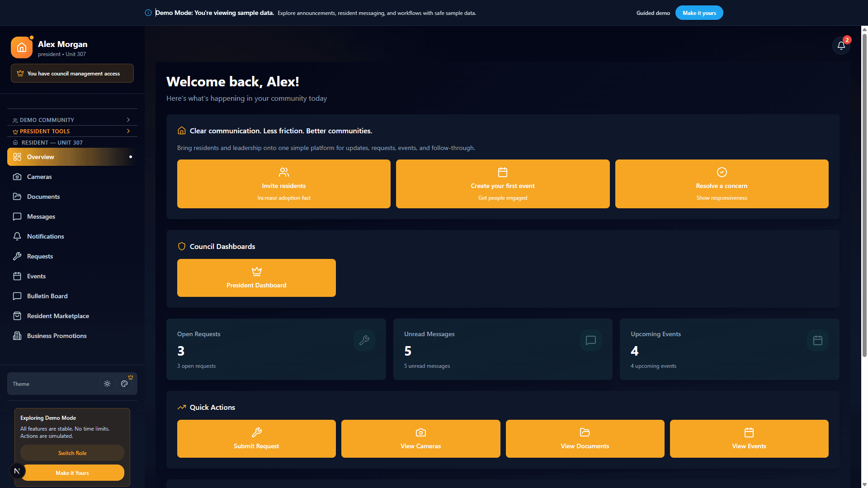This screenshot has height=488, width=868.
Task: Click Create your first event card
Action: (x=503, y=184)
